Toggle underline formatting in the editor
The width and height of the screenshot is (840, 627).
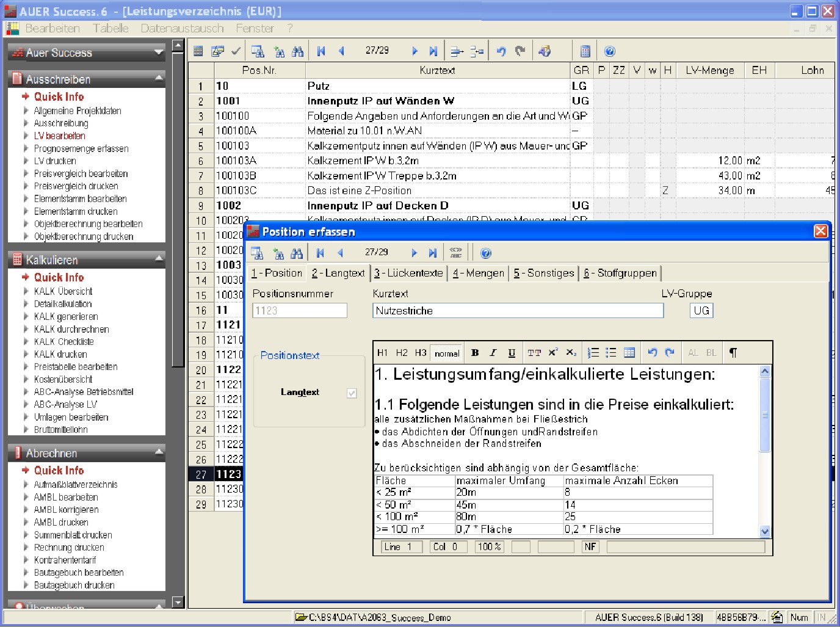click(512, 353)
